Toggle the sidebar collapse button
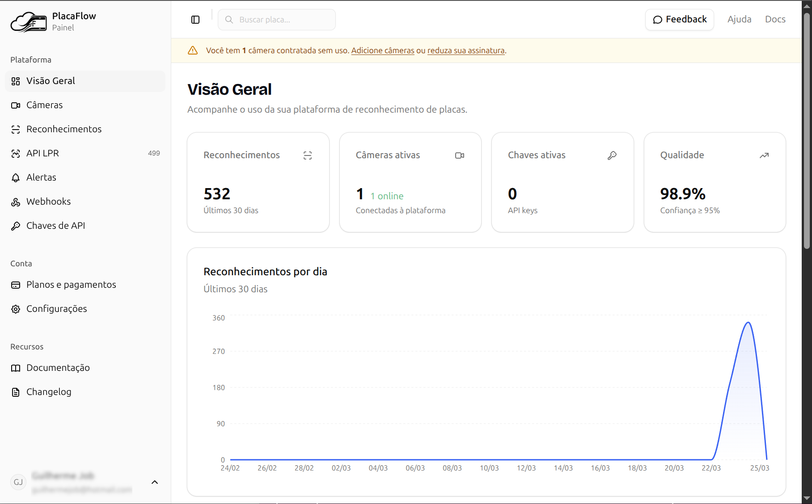The image size is (812, 504). coord(195,20)
